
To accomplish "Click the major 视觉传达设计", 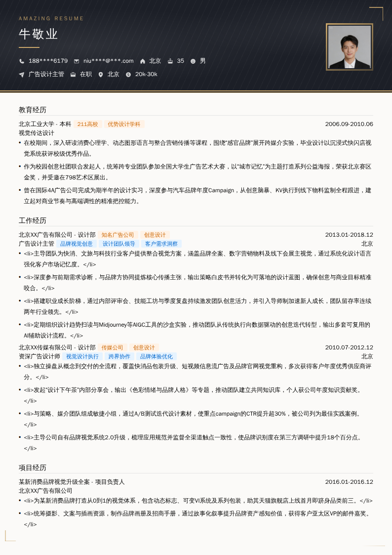I will 37,133.
